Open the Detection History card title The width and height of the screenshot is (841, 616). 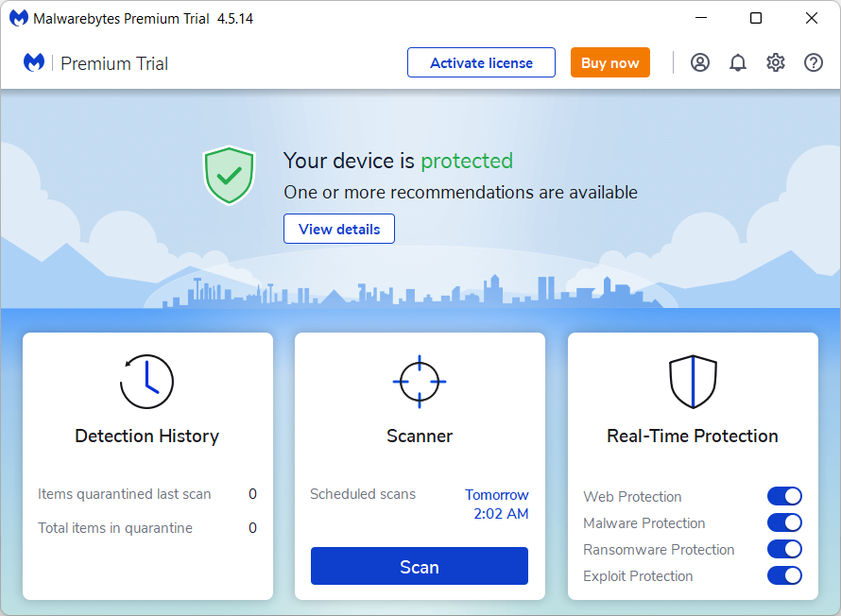click(147, 436)
